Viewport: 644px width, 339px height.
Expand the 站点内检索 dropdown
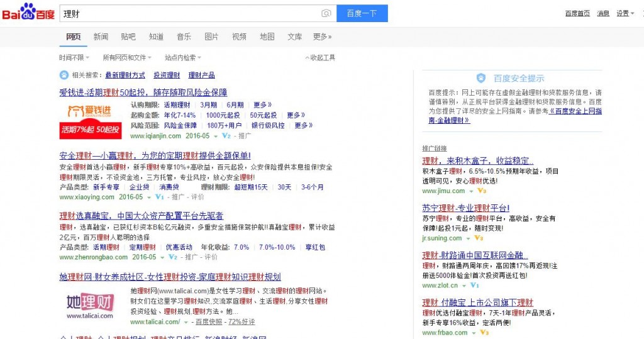[183, 57]
